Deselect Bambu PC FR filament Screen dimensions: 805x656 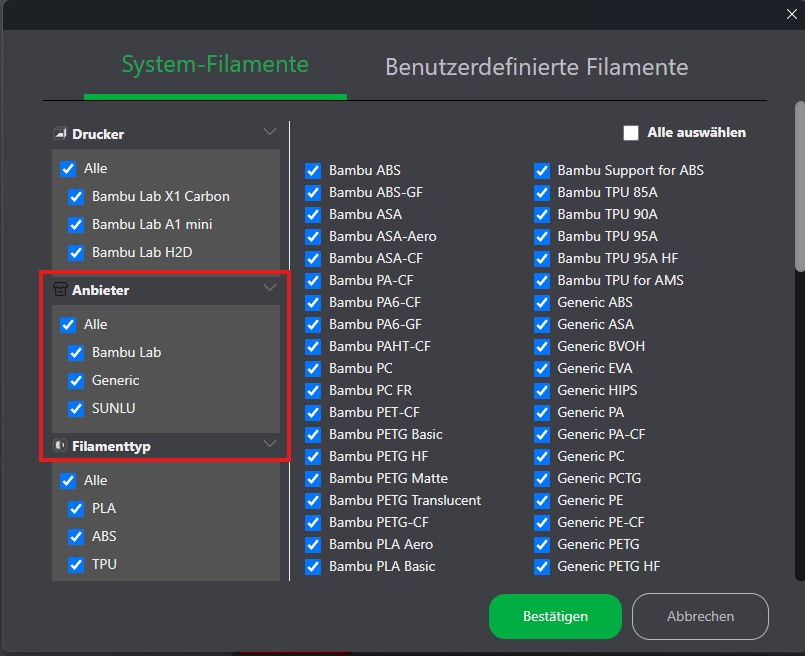tap(313, 391)
